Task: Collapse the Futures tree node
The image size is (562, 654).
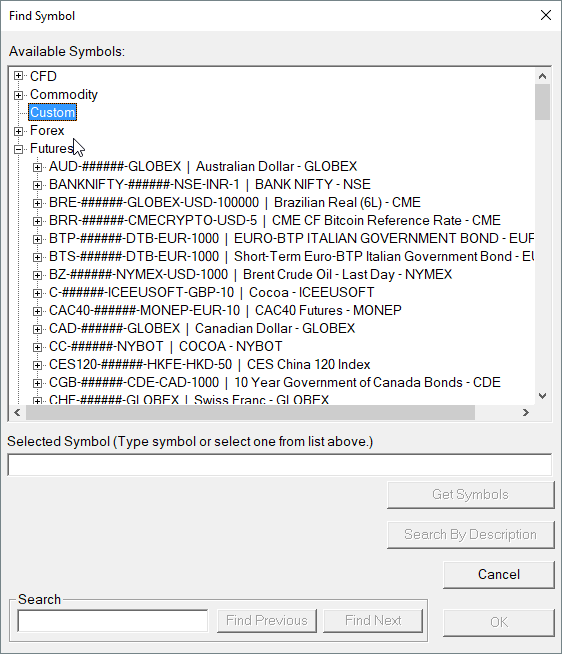Action: pos(18,149)
